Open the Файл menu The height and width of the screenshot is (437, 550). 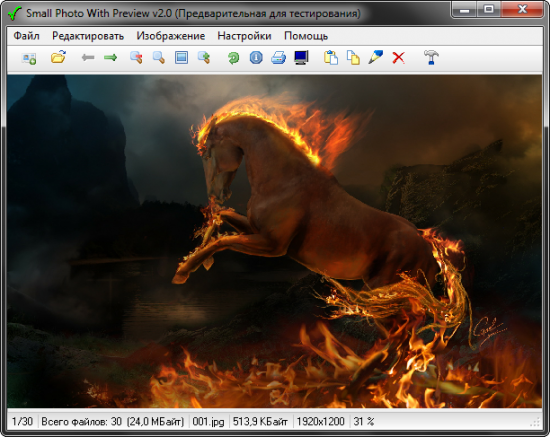(26, 36)
